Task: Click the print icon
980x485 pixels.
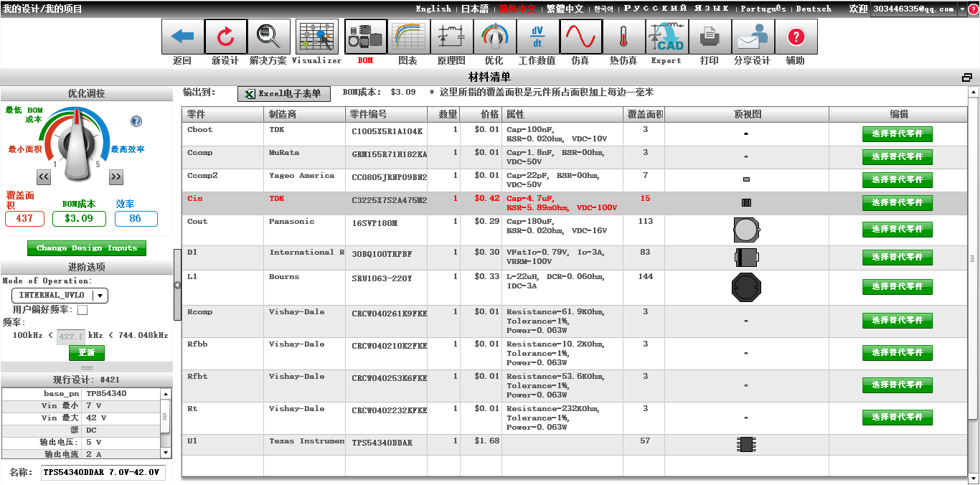Action: 710,37
